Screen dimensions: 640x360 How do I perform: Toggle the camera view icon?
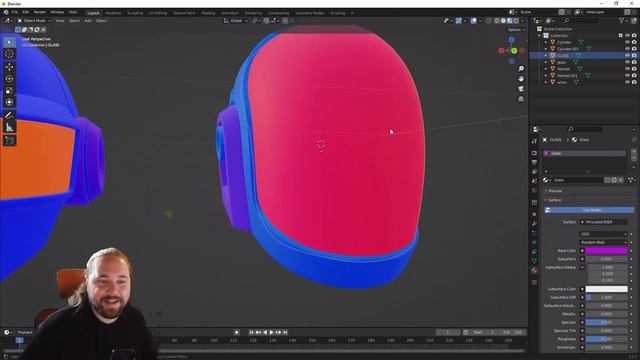521,89
